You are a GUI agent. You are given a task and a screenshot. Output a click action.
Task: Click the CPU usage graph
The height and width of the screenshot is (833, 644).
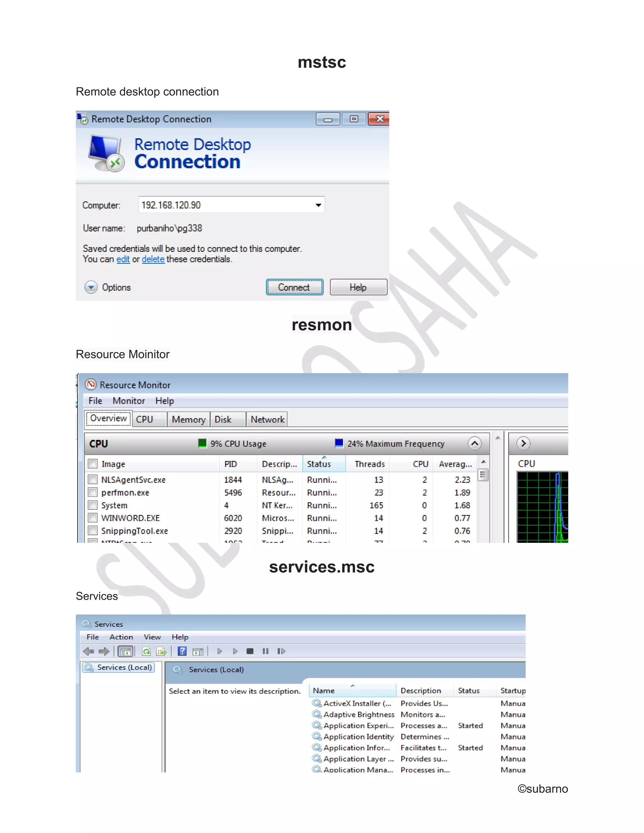coord(542,507)
